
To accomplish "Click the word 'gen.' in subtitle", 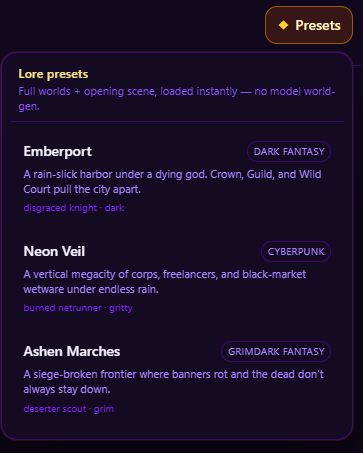I will (x=29, y=106).
